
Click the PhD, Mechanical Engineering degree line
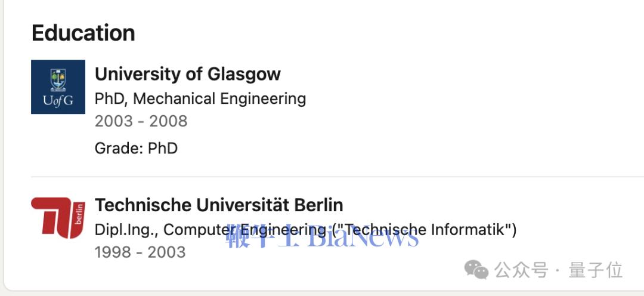coord(200,98)
